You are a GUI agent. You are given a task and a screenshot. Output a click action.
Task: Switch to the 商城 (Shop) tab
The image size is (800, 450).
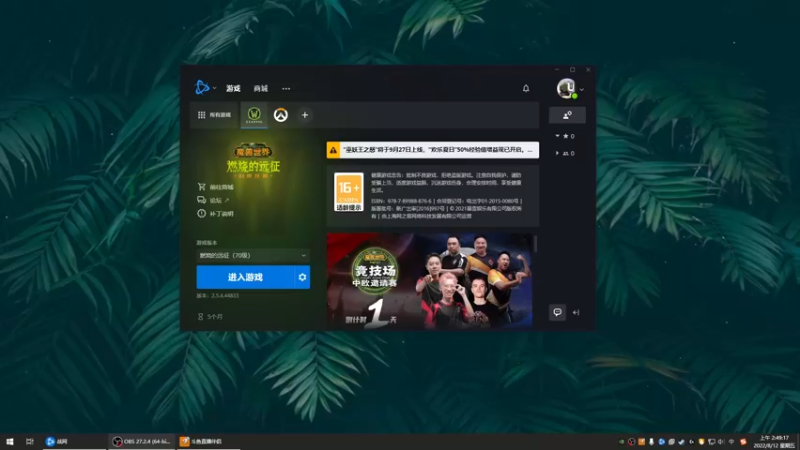point(261,88)
